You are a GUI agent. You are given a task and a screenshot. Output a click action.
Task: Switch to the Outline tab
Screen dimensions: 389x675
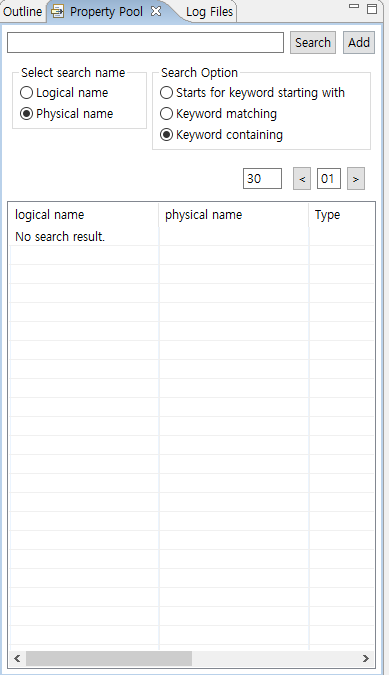tap(22, 12)
